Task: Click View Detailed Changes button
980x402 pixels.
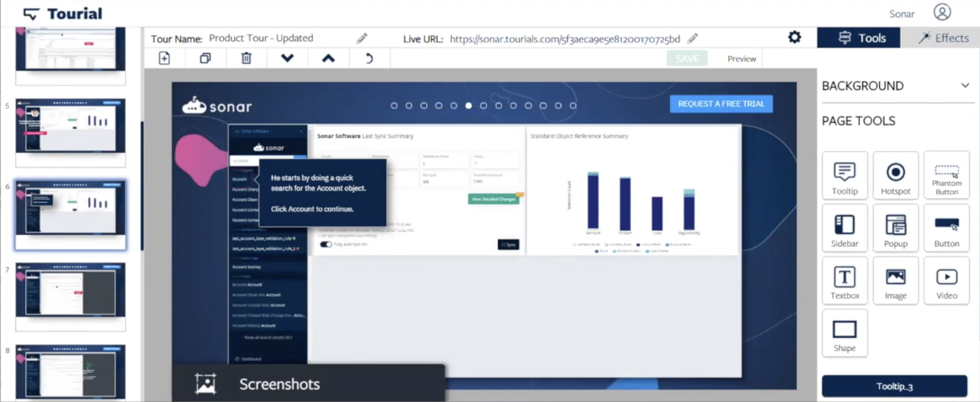Action: click(x=494, y=199)
